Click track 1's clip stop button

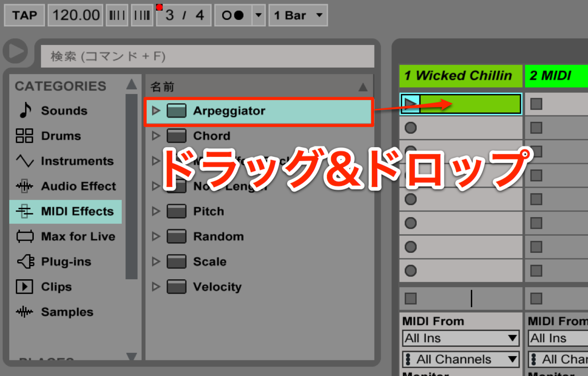(x=410, y=299)
